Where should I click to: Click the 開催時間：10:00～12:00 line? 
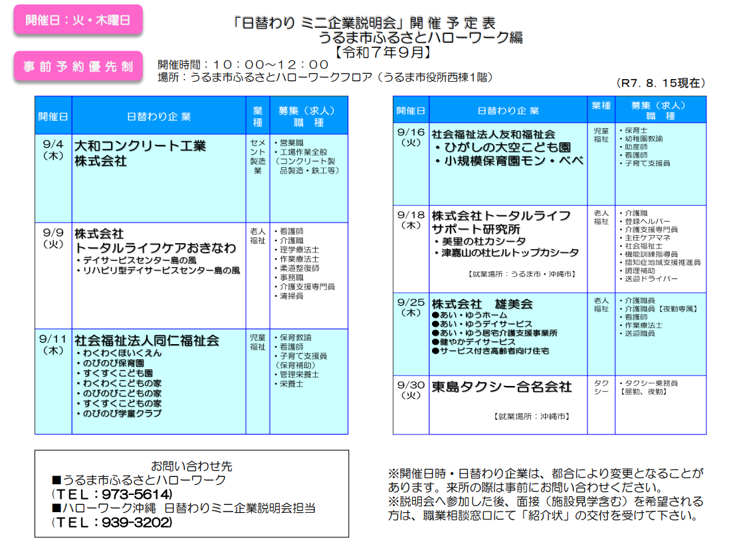coord(243,64)
